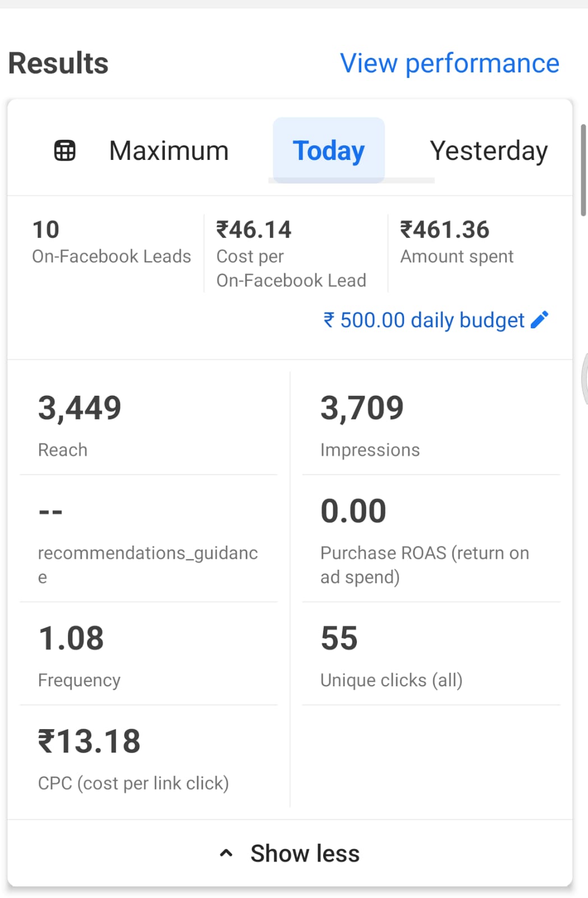Switch to the Yesterday tab
The image size is (588, 898).
[x=488, y=150]
